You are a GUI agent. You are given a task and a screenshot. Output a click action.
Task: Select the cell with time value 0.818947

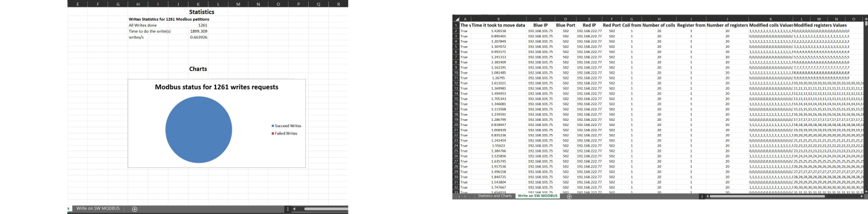click(498, 124)
